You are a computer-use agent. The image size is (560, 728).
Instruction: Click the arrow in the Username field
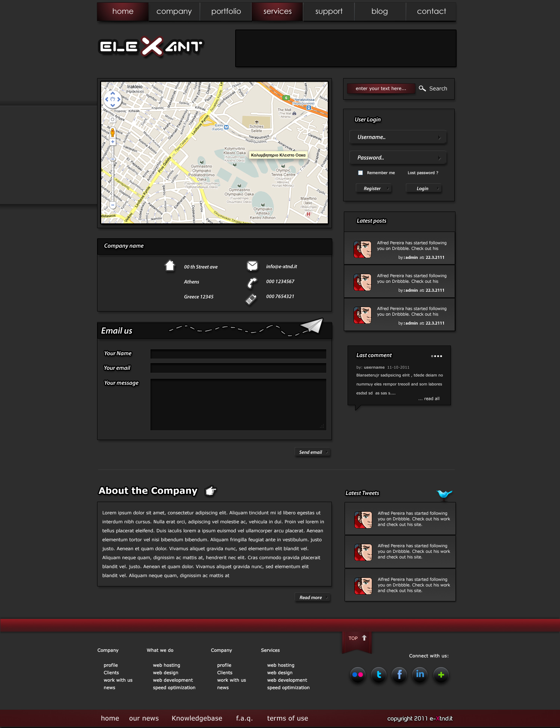[439, 137]
